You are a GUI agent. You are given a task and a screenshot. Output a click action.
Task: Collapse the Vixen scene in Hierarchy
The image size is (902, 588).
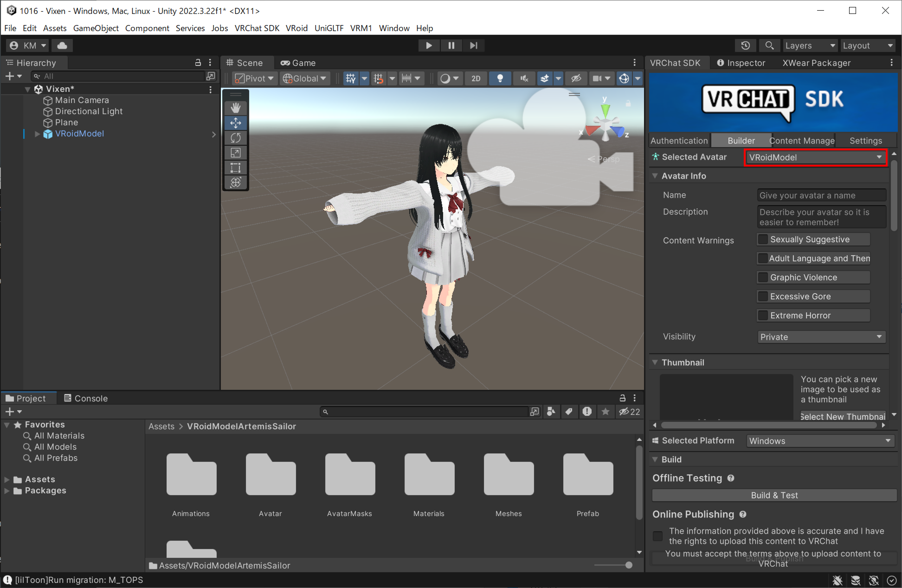[x=28, y=89]
